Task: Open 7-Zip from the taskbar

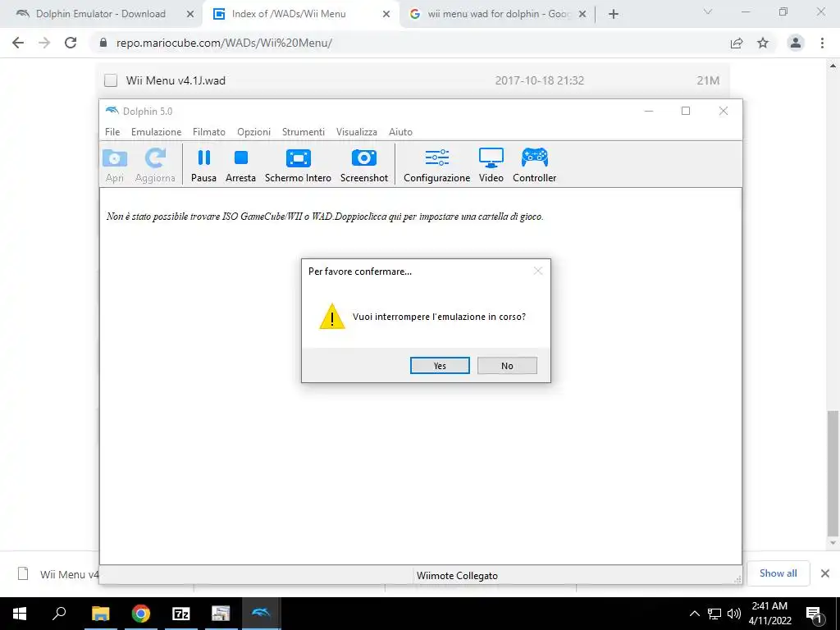Action: pyautogui.click(x=181, y=614)
